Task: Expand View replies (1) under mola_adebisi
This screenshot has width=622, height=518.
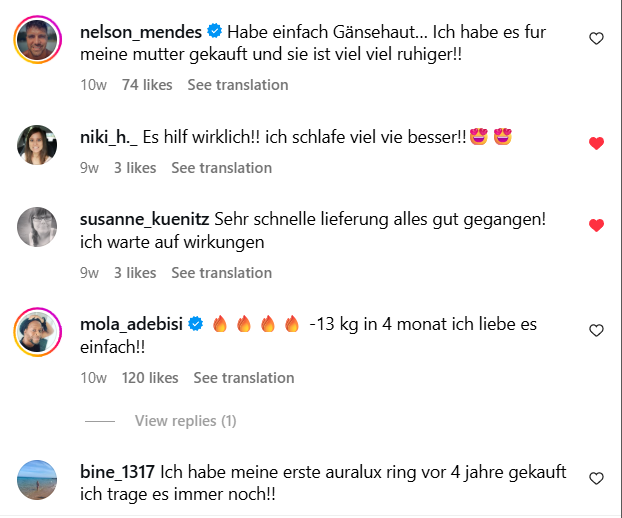Action: tap(185, 421)
